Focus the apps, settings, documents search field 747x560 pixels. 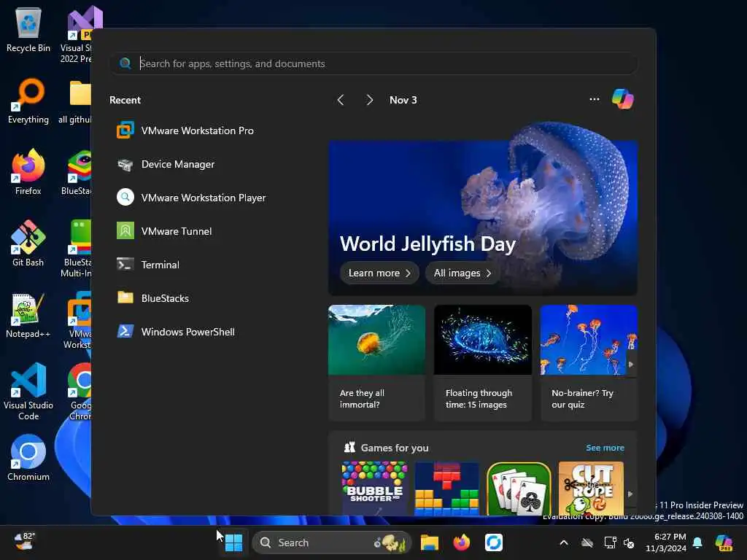tap(374, 63)
